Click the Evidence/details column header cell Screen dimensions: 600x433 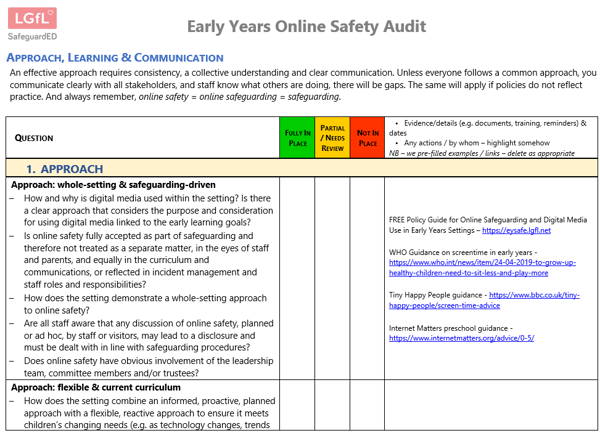pyautogui.click(x=489, y=138)
